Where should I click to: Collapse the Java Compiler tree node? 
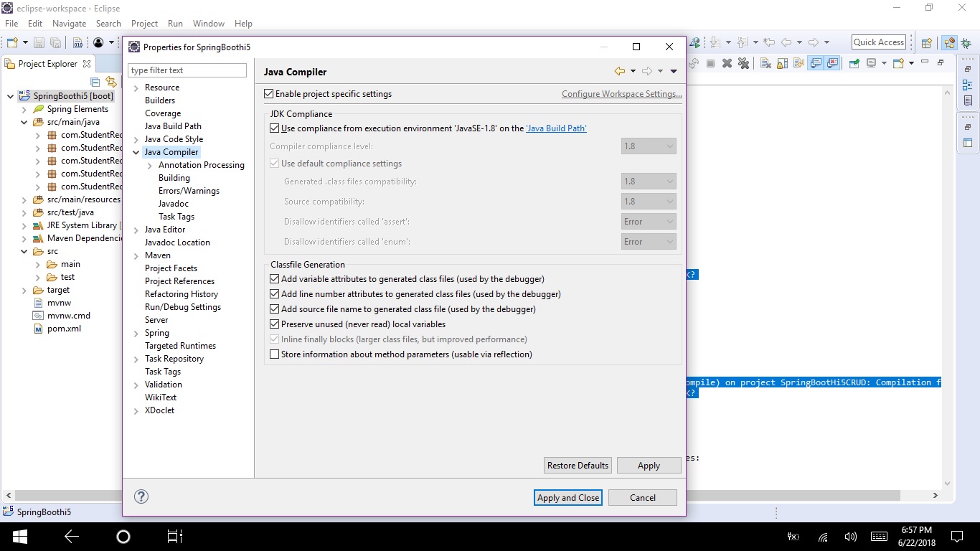136,152
